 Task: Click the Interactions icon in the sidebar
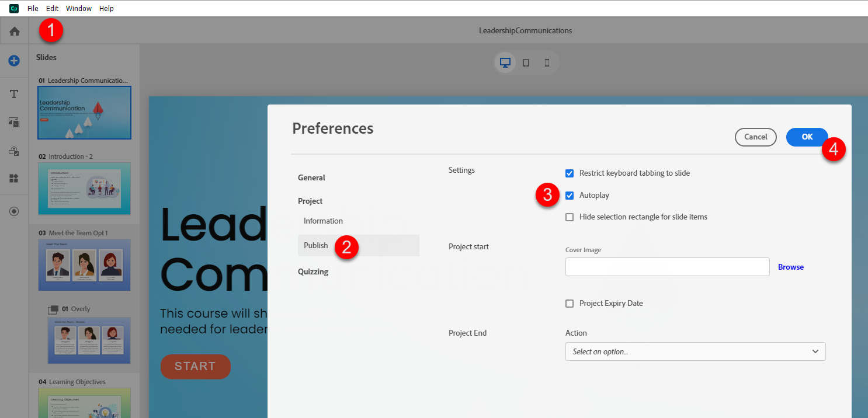(x=14, y=151)
